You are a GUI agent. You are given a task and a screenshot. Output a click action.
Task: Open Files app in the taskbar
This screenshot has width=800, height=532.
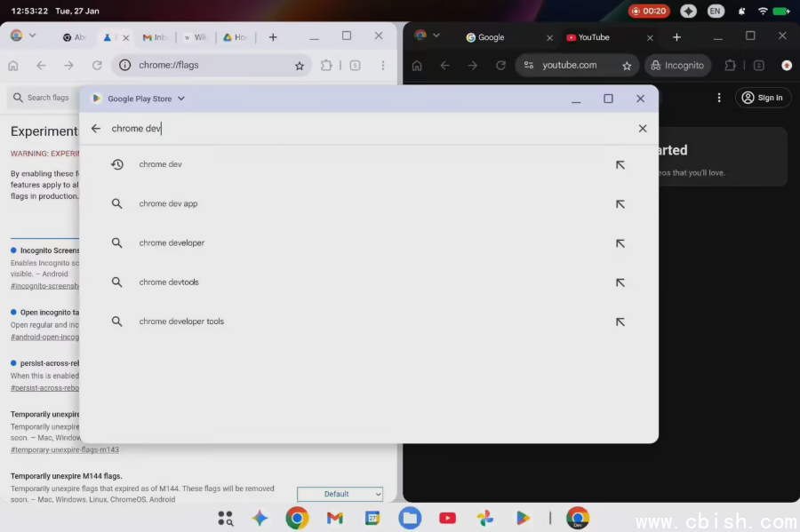(x=410, y=518)
